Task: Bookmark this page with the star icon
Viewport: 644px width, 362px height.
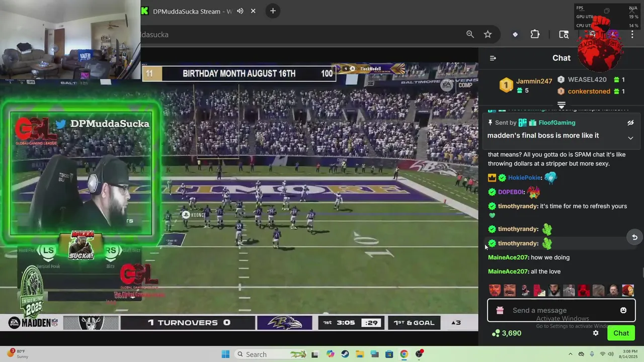Action: pyautogui.click(x=488, y=34)
